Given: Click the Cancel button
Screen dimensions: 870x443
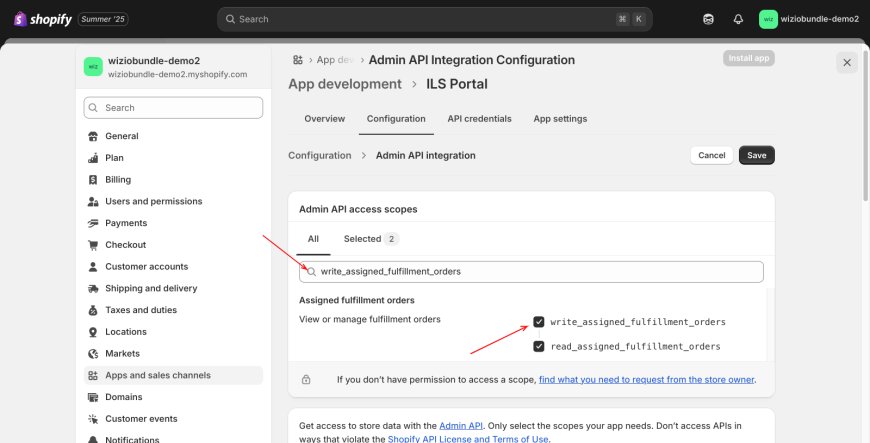Looking at the screenshot, I should tap(711, 155).
